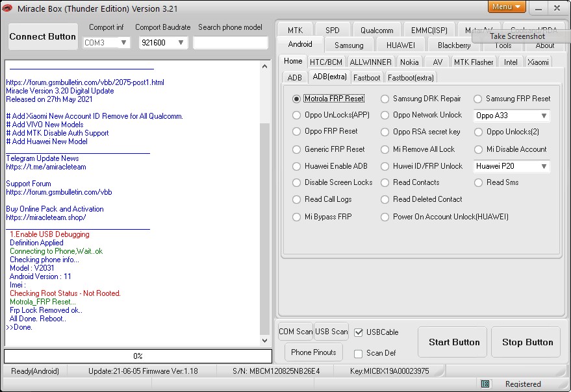Open the Xiaomi sub-tab
The height and width of the screenshot is (392, 571).
538,62
